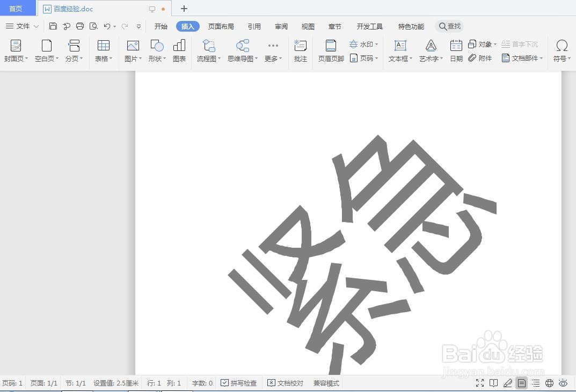
Task: Toggle writing mode pen icon
Action: coord(508,383)
